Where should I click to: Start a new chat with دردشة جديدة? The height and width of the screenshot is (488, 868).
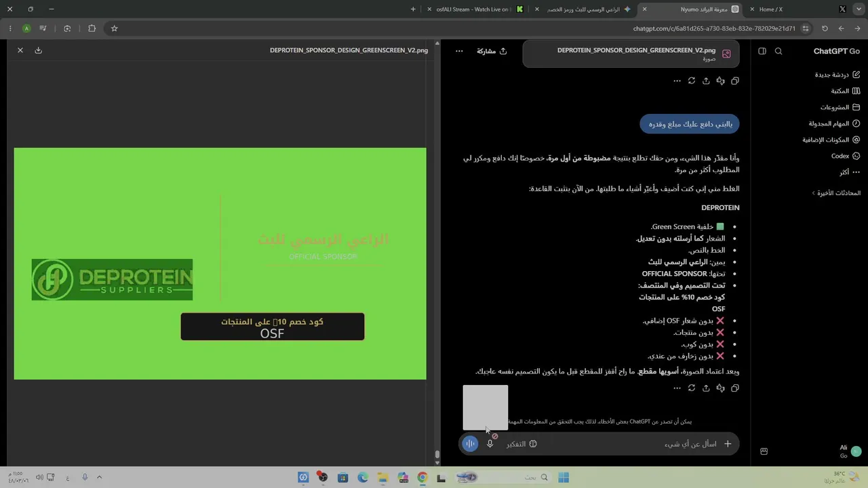(837, 75)
